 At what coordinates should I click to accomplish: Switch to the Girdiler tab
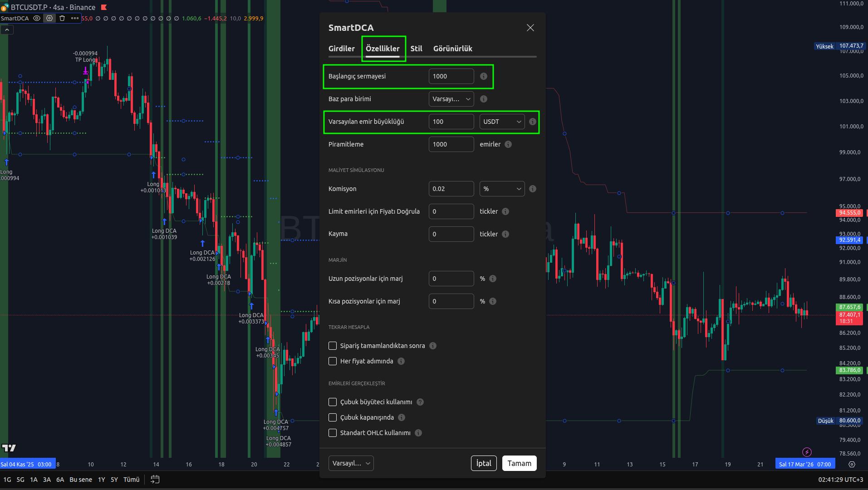[x=341, y=49]
